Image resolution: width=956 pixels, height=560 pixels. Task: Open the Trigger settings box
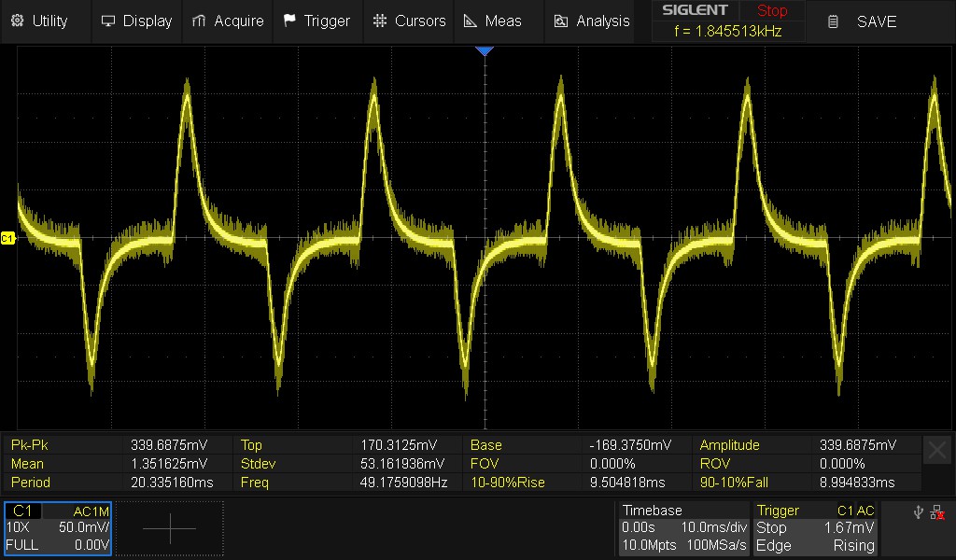pyautogui.click(x=815, y=528)
